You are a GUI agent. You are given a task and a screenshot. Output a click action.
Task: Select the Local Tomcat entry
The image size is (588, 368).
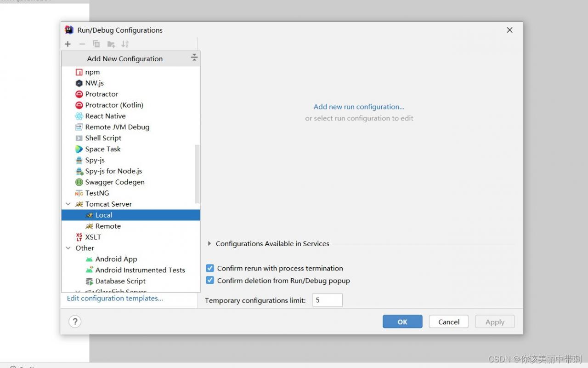[x=131, y=215]
